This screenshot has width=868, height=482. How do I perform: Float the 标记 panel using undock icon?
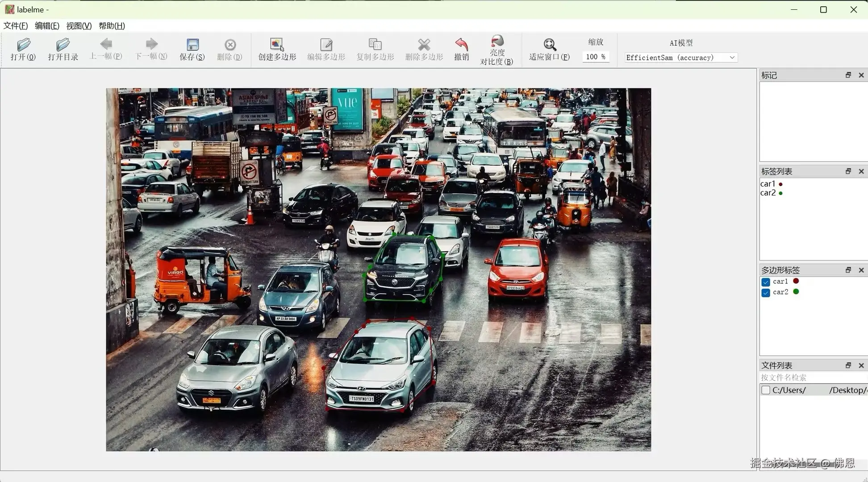[x=848, y=75]
